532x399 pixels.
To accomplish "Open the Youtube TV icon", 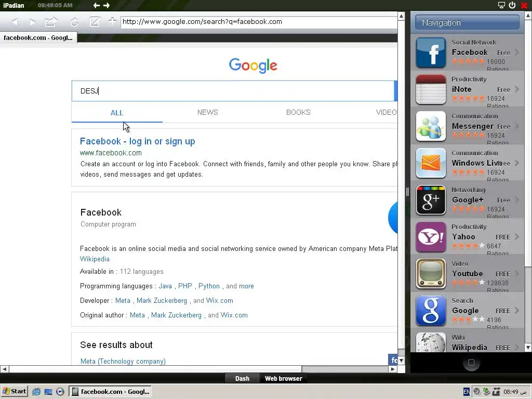I will 431,274.
